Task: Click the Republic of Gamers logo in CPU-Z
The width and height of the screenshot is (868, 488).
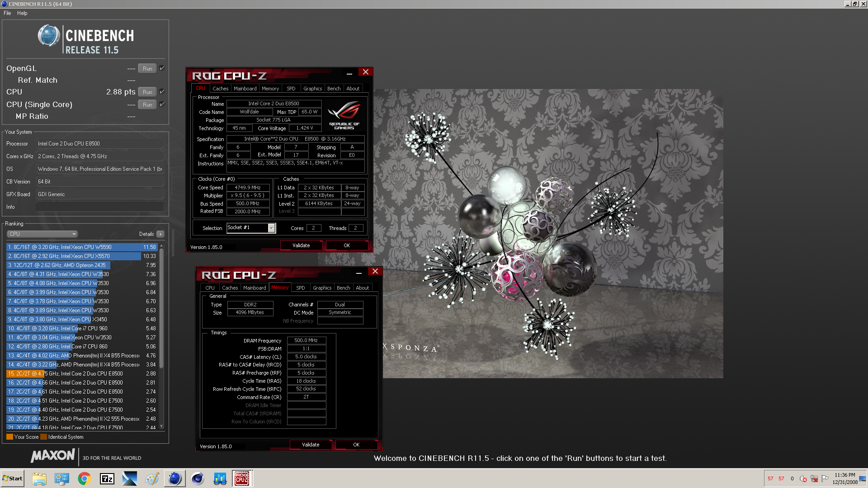Action: tap(344, 115)
